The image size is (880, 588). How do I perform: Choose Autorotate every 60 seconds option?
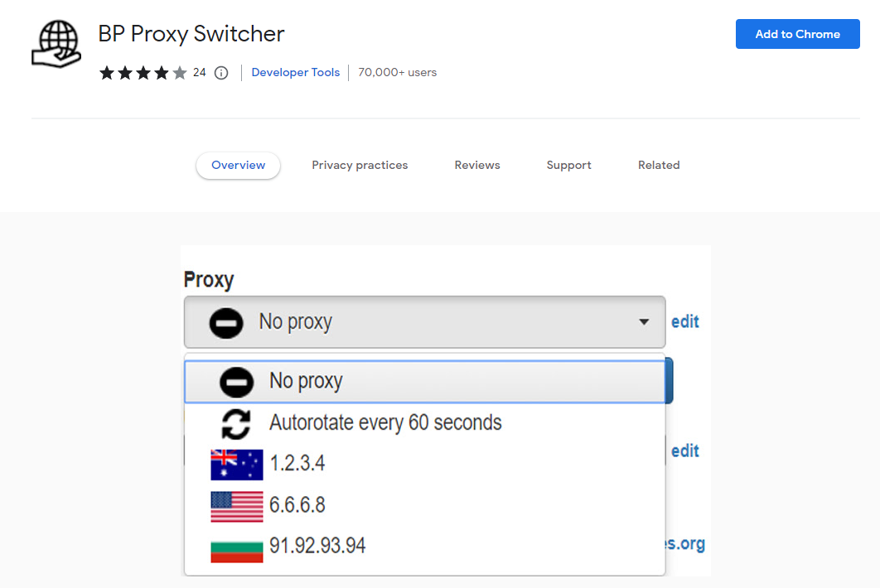(425, 423)
